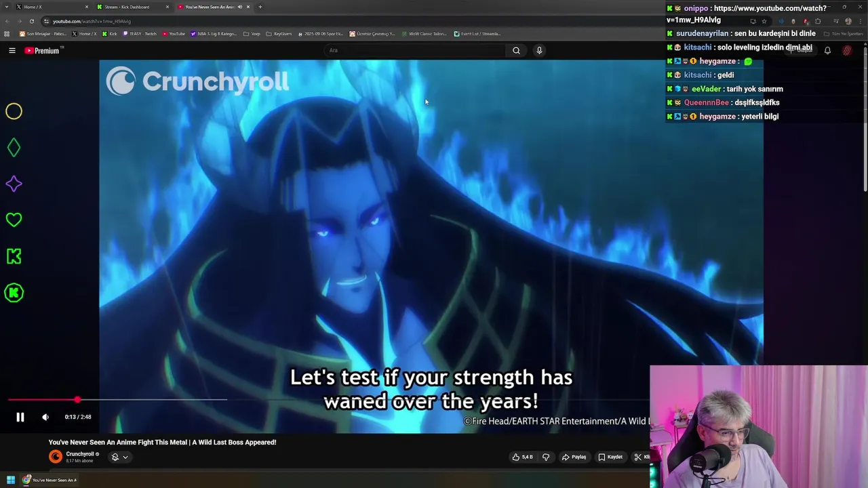Open the Windows Start menu
Screen dimensions: 868x488
11,480
